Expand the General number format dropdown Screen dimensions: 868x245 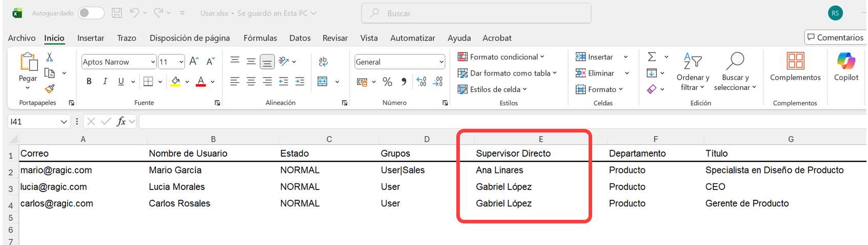coord(441,62)
